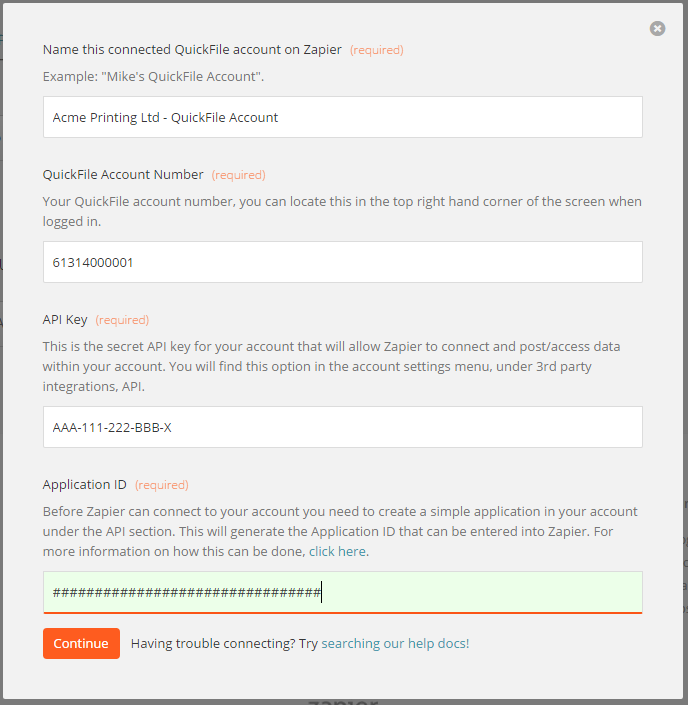688x705 pixels.
Task: Click "(required)" next to QuickFile Account Number
Action: point(238,175)
